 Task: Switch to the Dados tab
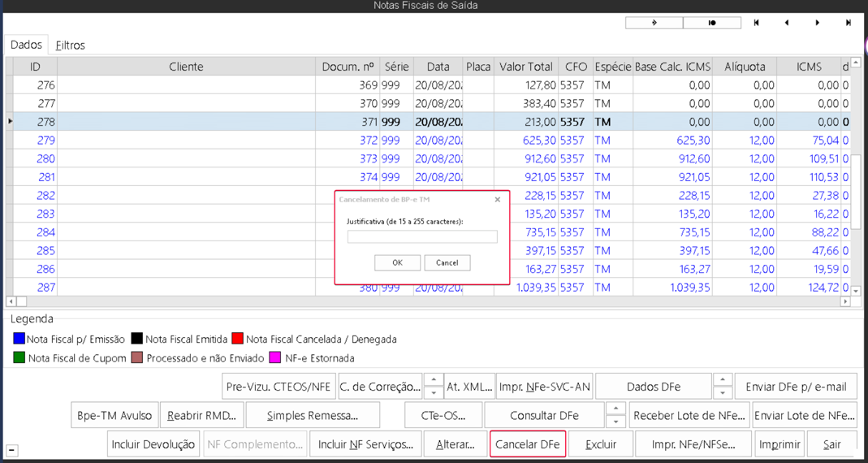26,45
